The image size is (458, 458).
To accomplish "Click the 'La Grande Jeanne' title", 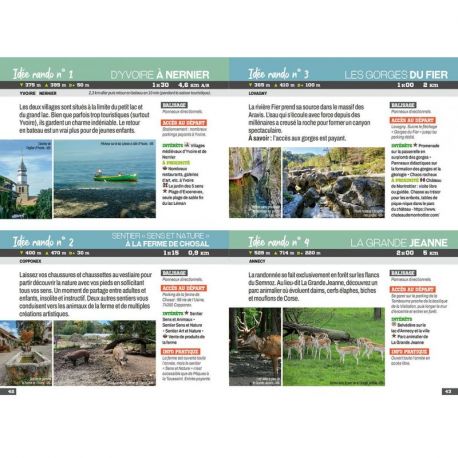I will pos(399,243).
